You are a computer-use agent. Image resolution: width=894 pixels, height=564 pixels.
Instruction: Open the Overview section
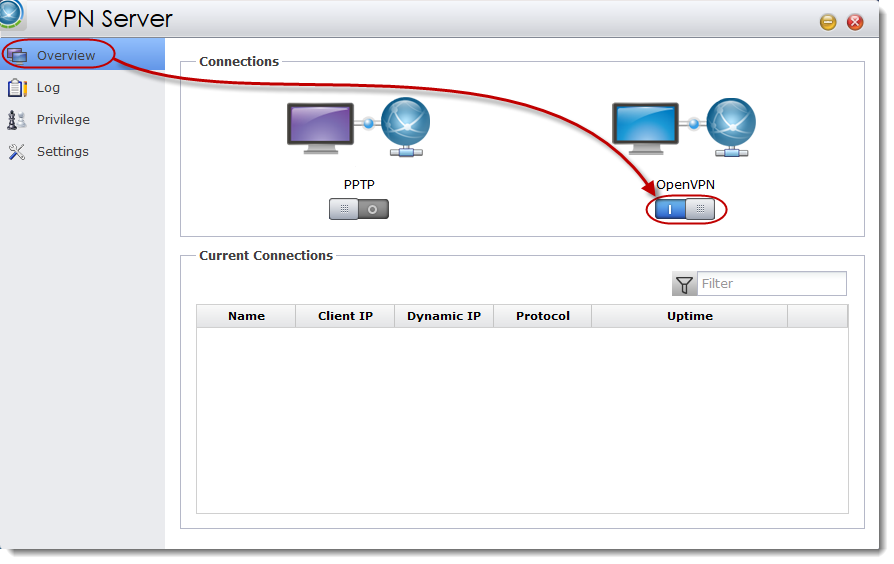click(66, 56)
